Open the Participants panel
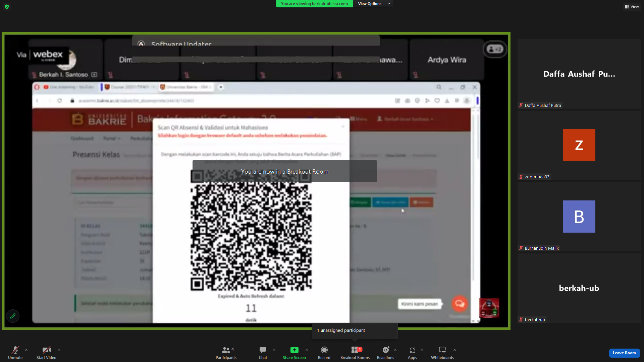This screenshot has width=644, height=362. tap(226, 353)
